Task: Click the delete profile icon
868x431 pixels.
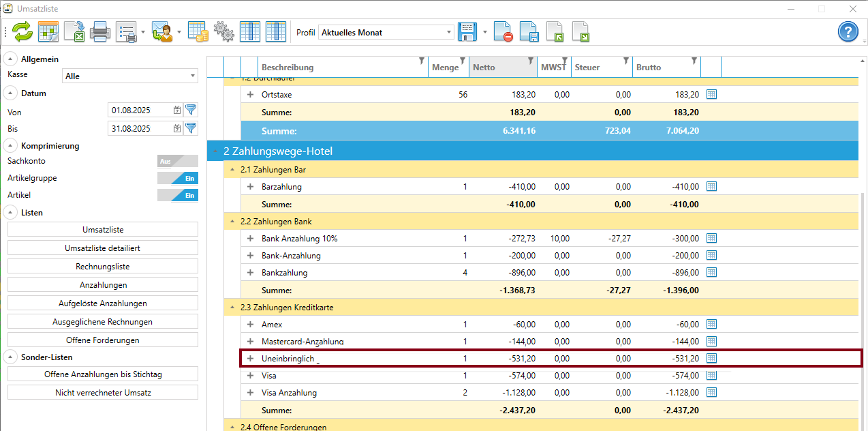Action: (503, 32)
